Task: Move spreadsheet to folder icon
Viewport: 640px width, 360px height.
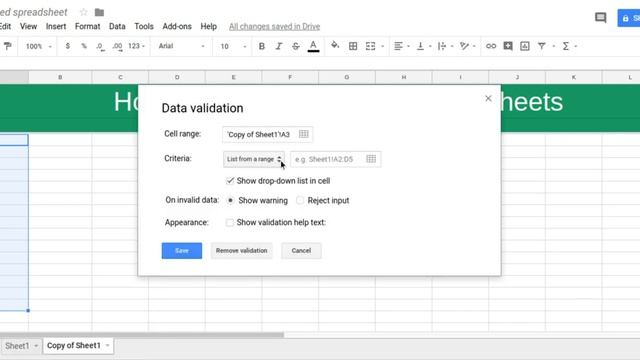Action: tap(99, 12)
